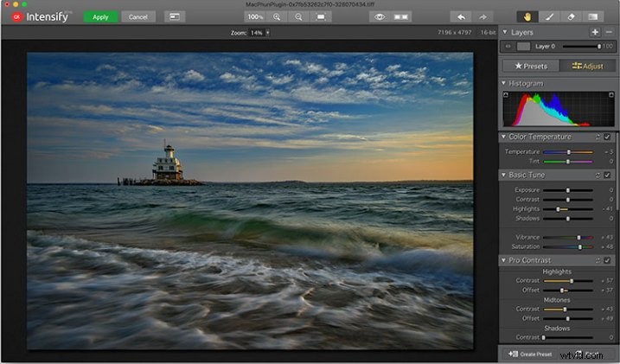Toggle histogram left shadow clipping triangle

coord(506,95)
